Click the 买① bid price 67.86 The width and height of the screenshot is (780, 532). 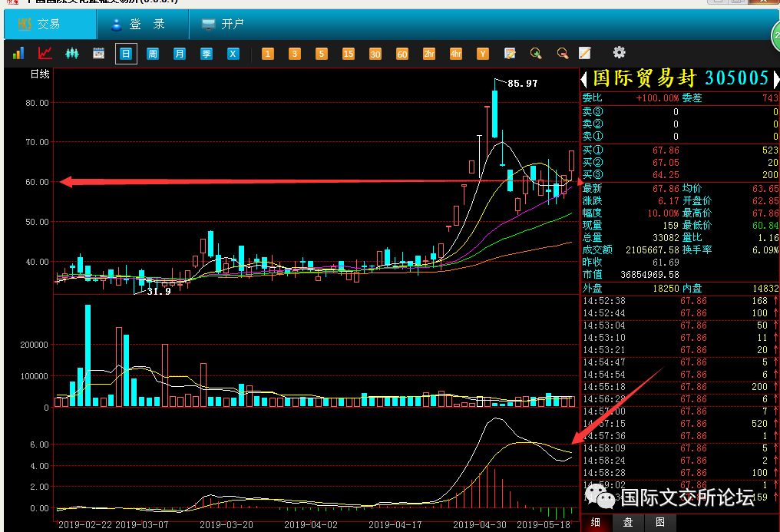point(666,150)
